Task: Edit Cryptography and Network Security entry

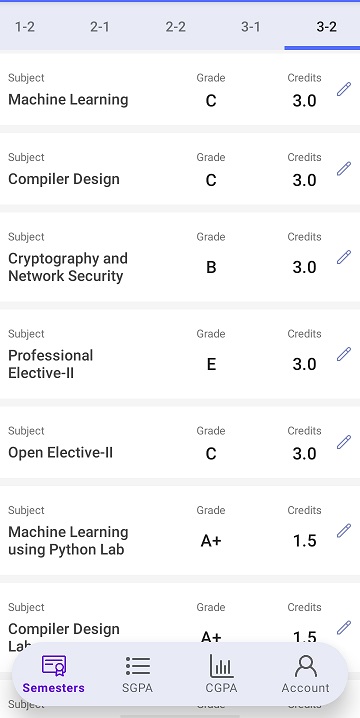Action: tap(344, 257)
